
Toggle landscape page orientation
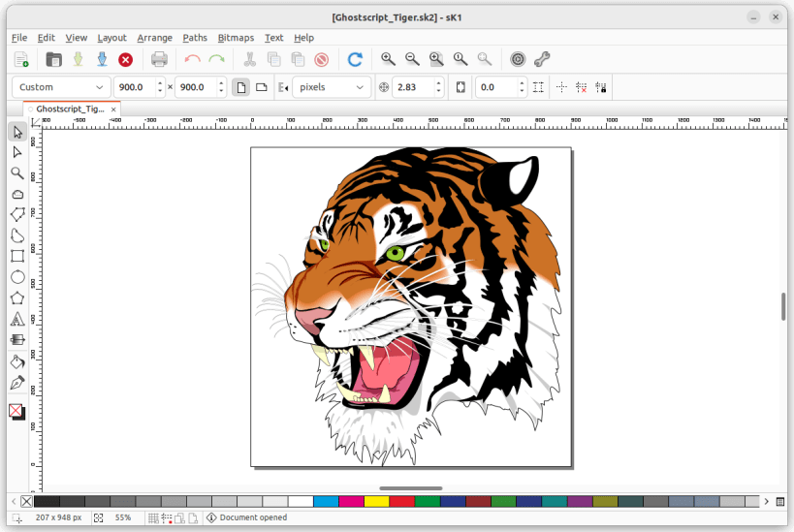click(x=261, y=87)
